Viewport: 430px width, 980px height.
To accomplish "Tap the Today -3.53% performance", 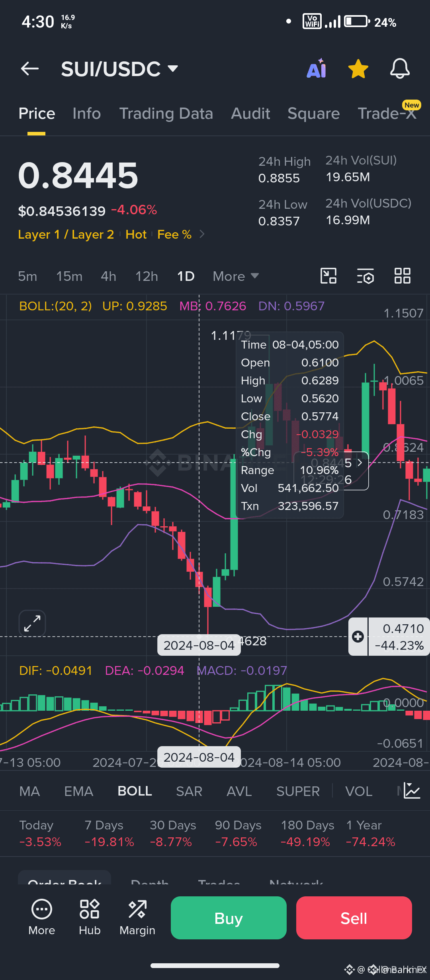I will point(40,833).
